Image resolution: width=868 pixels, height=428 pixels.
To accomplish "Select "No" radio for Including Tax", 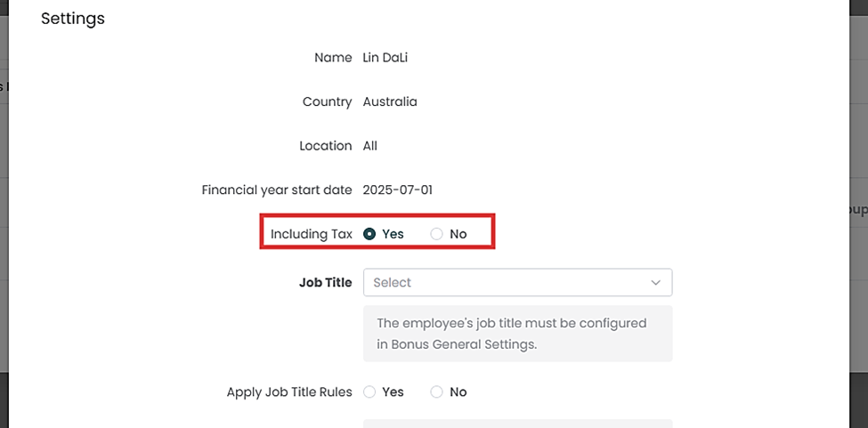I will click(x=436, y=234).
